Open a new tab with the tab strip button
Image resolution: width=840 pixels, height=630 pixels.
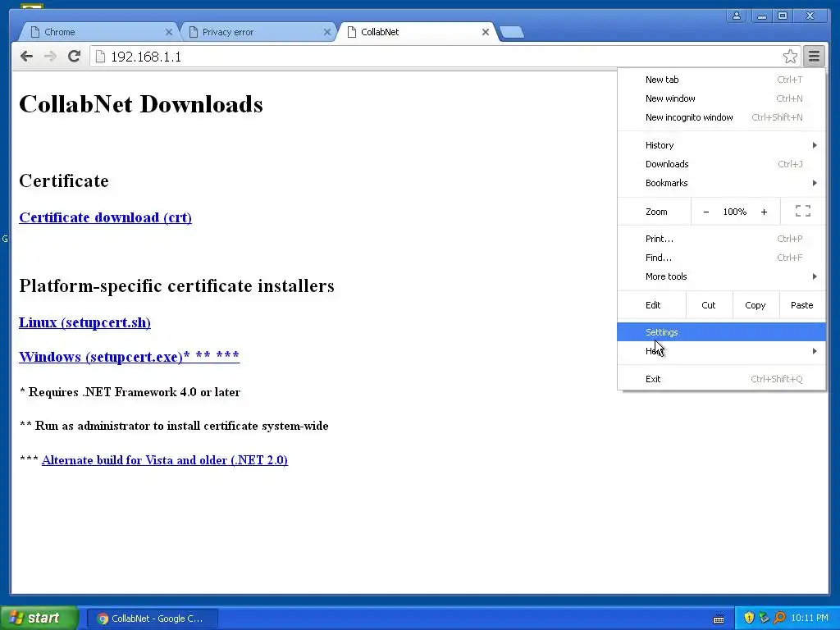point(512,32)
